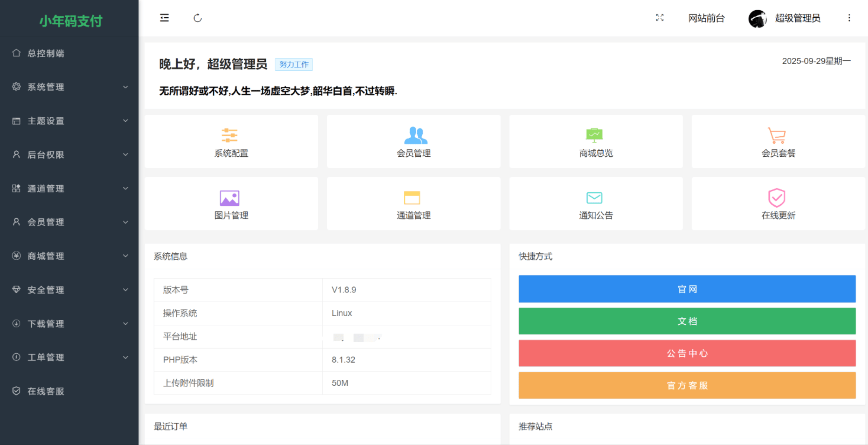
Task: Open the 网站前台 menu item
Action: click(x=706, y=18)
